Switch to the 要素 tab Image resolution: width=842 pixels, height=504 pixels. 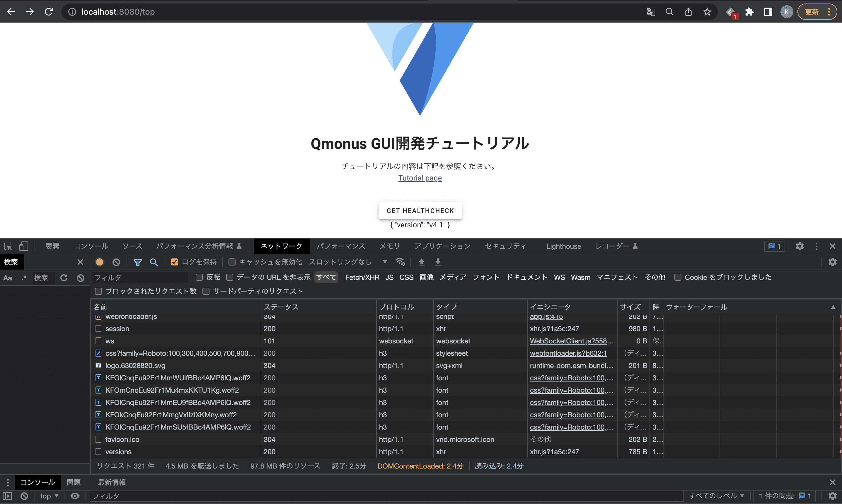[x=53, y=246]
